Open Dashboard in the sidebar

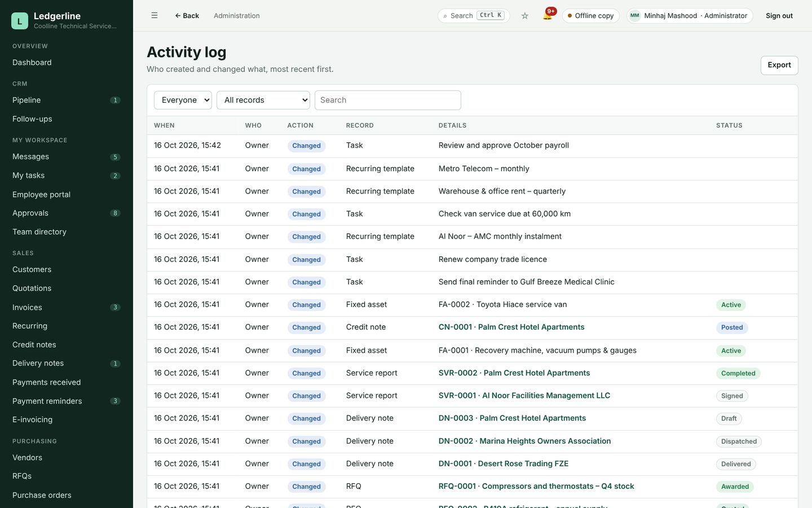[67, 63]
